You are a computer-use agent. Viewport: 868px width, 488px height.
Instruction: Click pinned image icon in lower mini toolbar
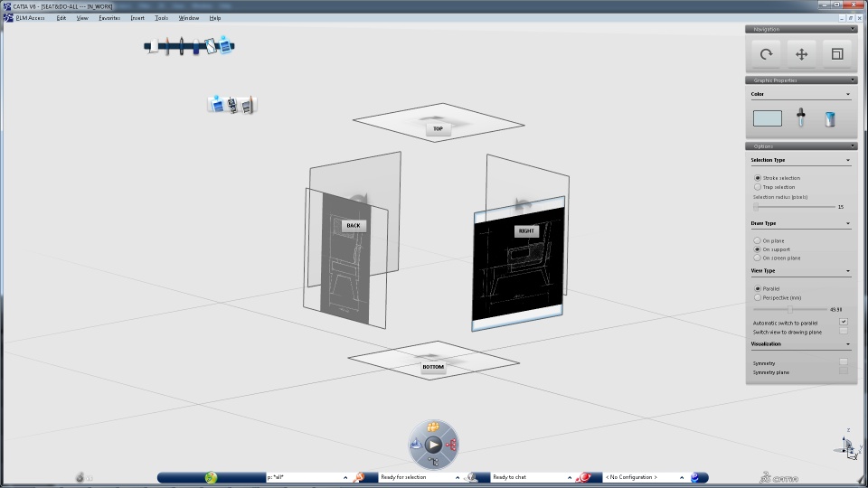217,103
